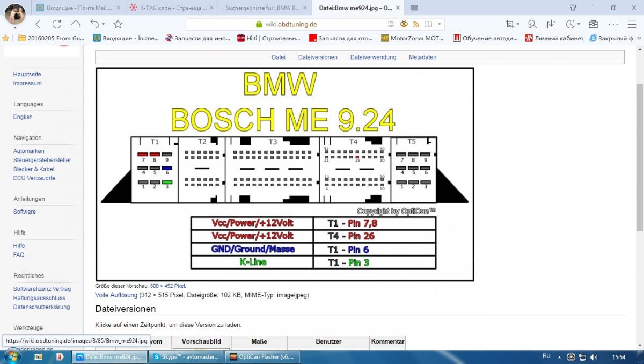Enable reading mode with the book icon
This screenshot has height=364, width=644.
click(x=428, y=24)
